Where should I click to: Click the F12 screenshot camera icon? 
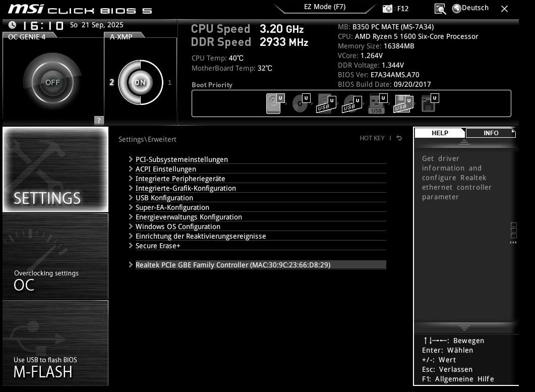[x=387, y=9]
